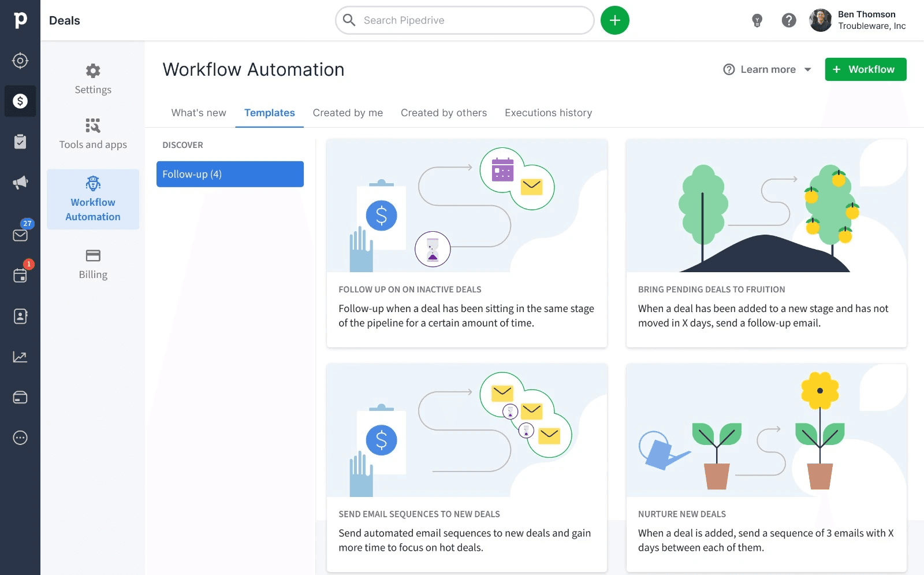The image size is (924, 575).
Task: Click the green quick add plus button
Action: pos(615,20)
